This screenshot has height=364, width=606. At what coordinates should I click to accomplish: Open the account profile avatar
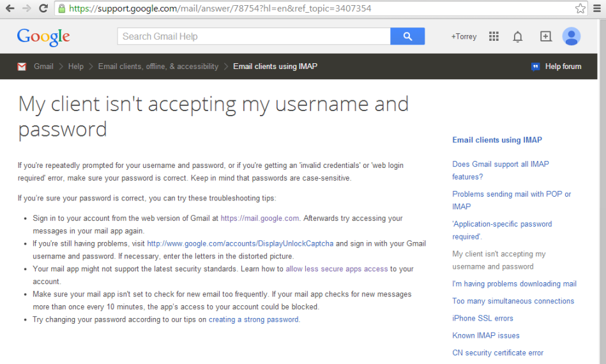[x=572, y=36]
